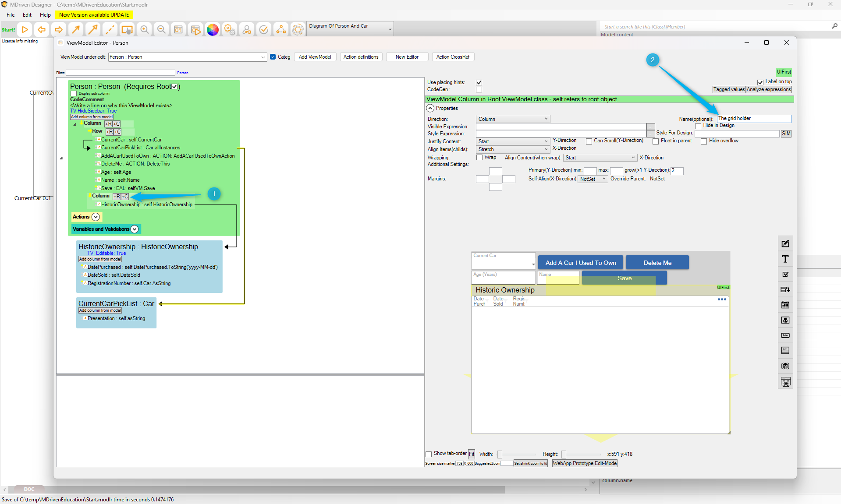
Task: Select the list widget icon in side palette
Action: tap(785, 350)
